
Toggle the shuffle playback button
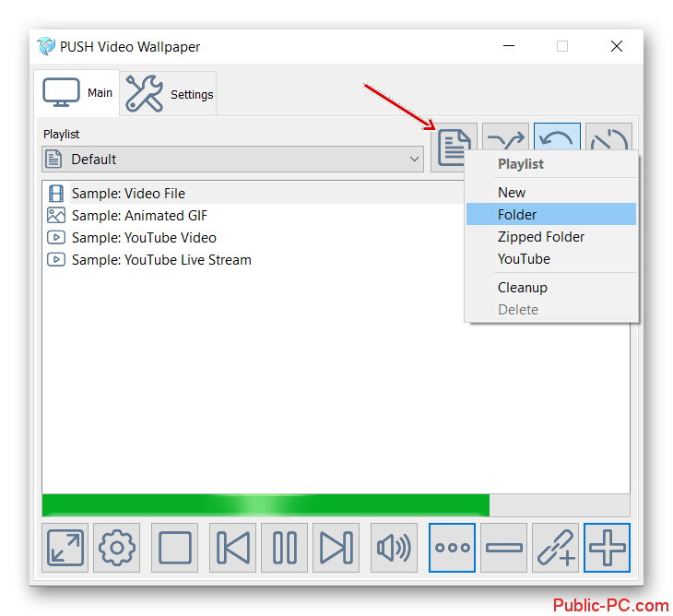click(505, 136)
